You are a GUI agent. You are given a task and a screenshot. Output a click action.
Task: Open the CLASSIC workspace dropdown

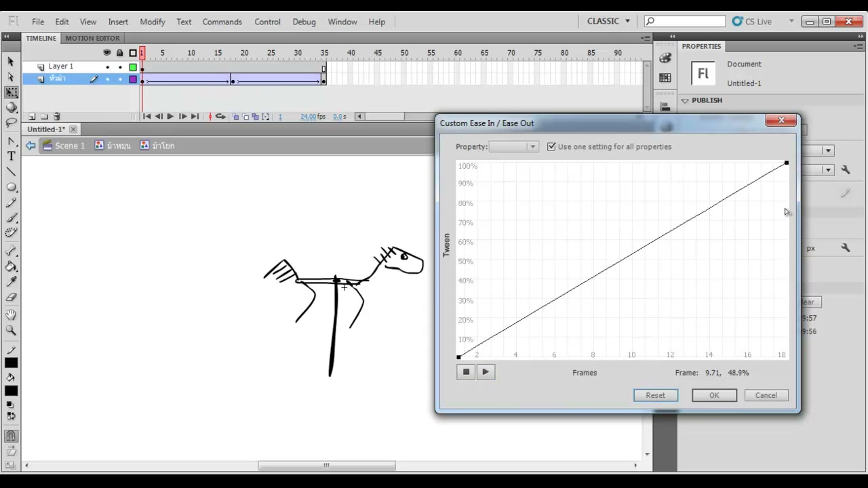pos(608,21)
